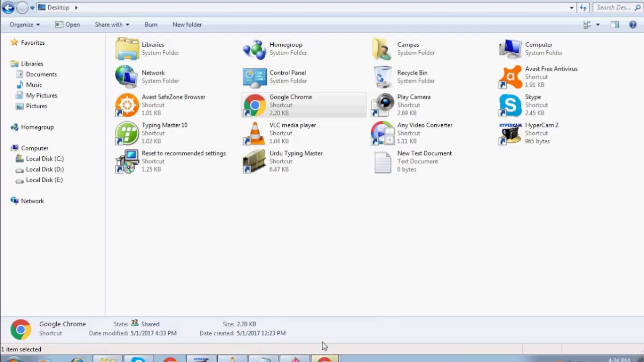Open the Organize dropdown menu

24,25
